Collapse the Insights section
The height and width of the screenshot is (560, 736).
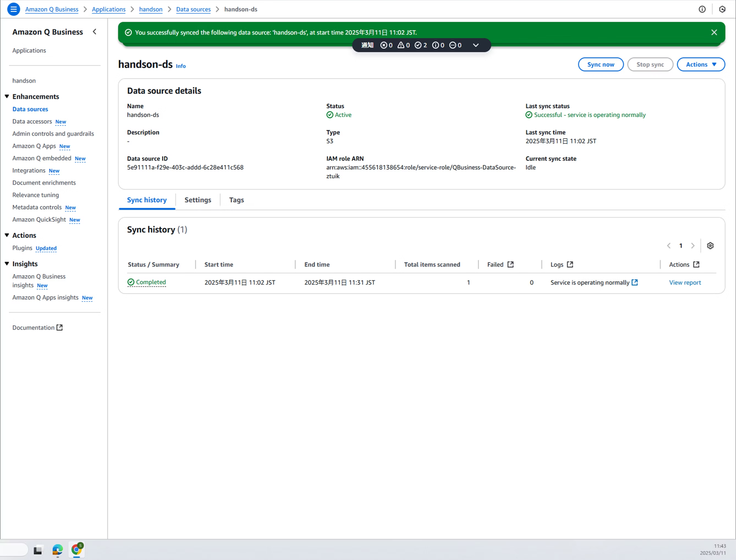coord(7,264)
